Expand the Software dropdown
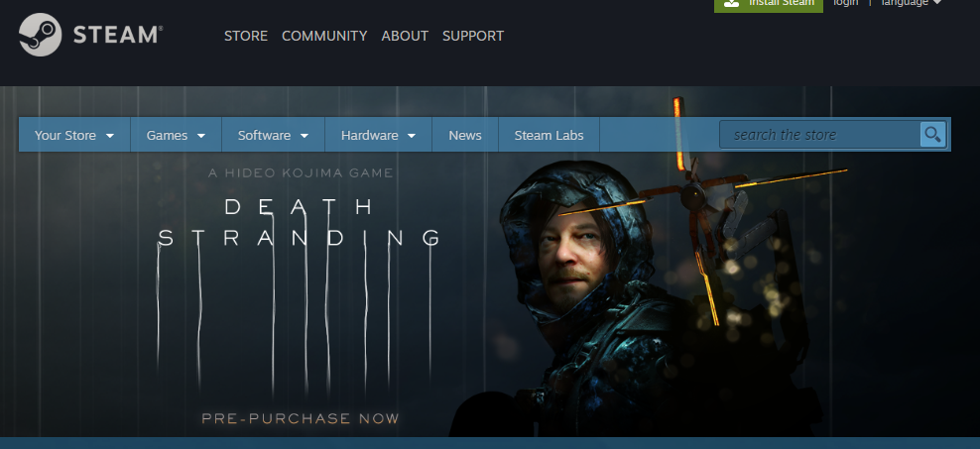The width and height of the screenshot is (980, 449). pos(273,136)
